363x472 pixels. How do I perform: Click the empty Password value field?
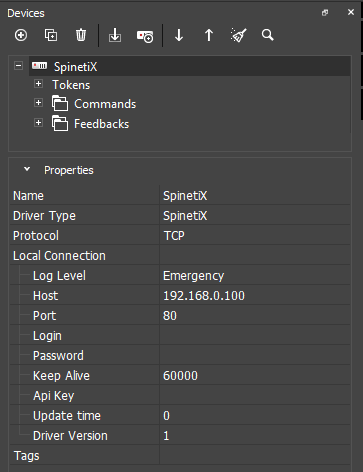click(x=255, y=355)
